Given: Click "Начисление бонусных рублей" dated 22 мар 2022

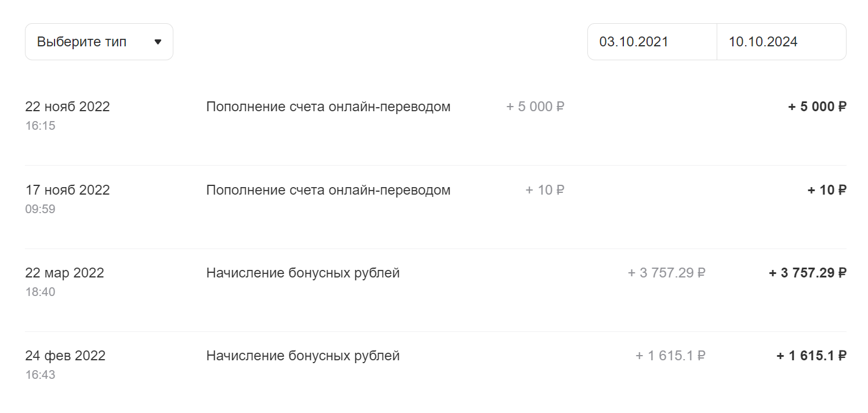Looking at the screenshot, I should pyautogui.click(x=303, y=272).
